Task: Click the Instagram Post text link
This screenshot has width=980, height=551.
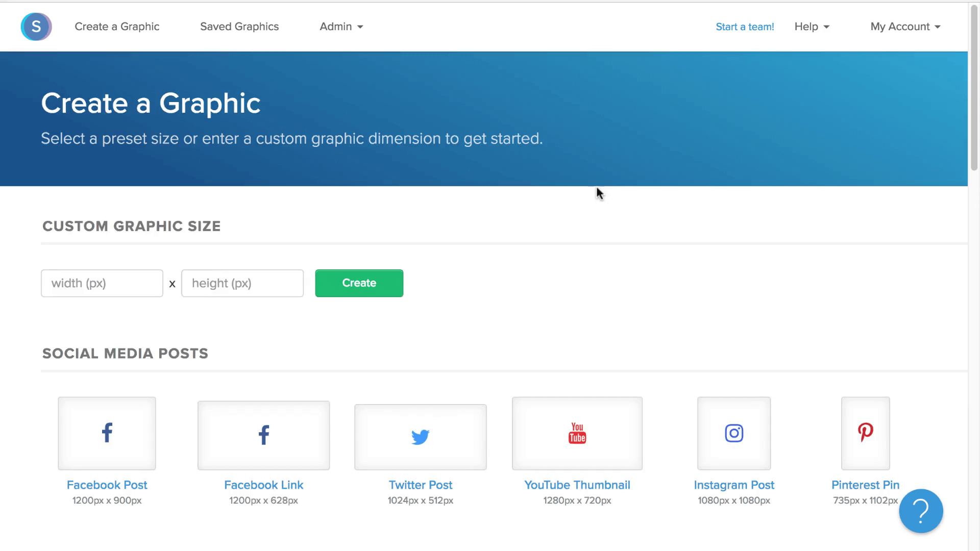Action: [x=734, y=485]
